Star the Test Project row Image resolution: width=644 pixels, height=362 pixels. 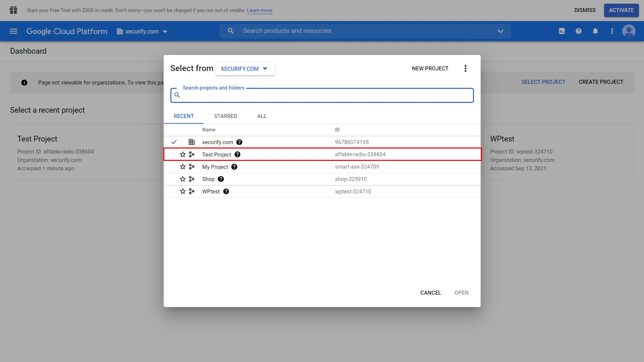(x=183, y=155)
